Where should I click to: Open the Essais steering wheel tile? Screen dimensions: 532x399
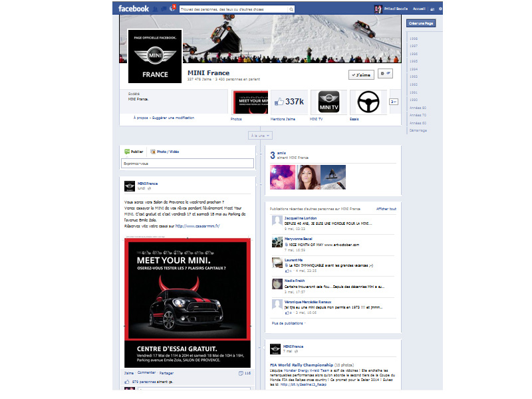(x=368, y=102)
